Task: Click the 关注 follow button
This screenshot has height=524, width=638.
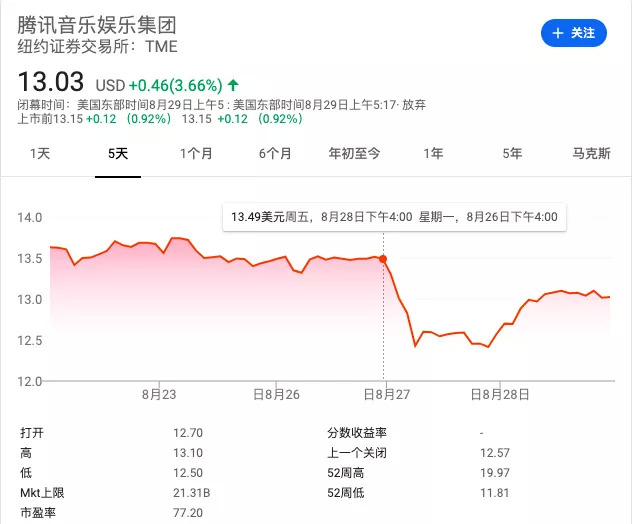Action: coord(573,33)
